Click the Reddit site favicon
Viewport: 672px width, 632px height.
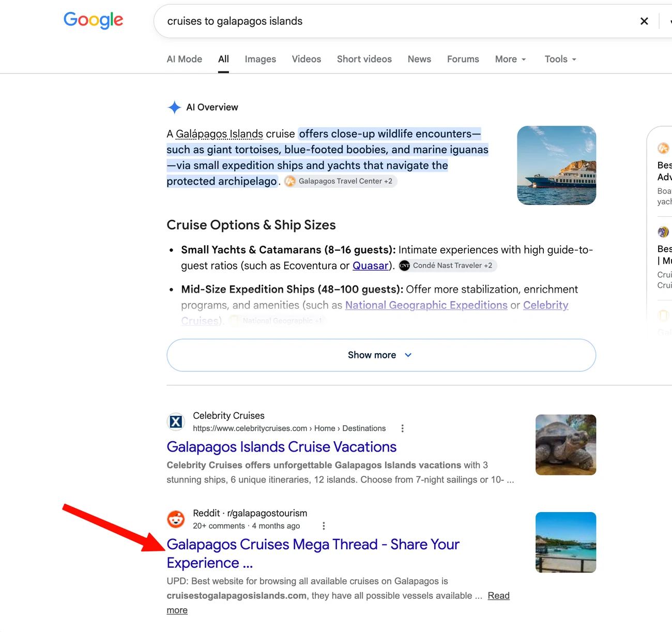tap(176, 519)
